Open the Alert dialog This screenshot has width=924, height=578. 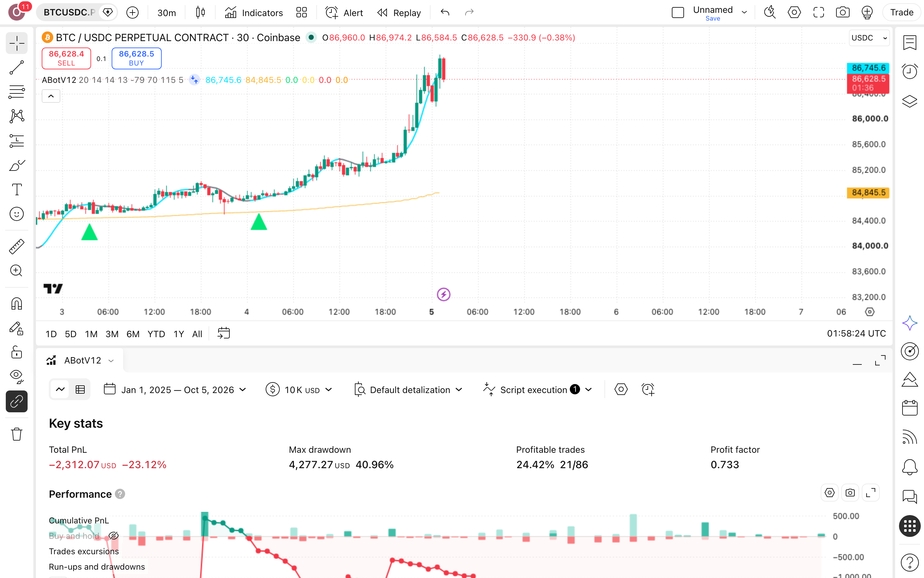pyautogui.click(x=344, y=13)
